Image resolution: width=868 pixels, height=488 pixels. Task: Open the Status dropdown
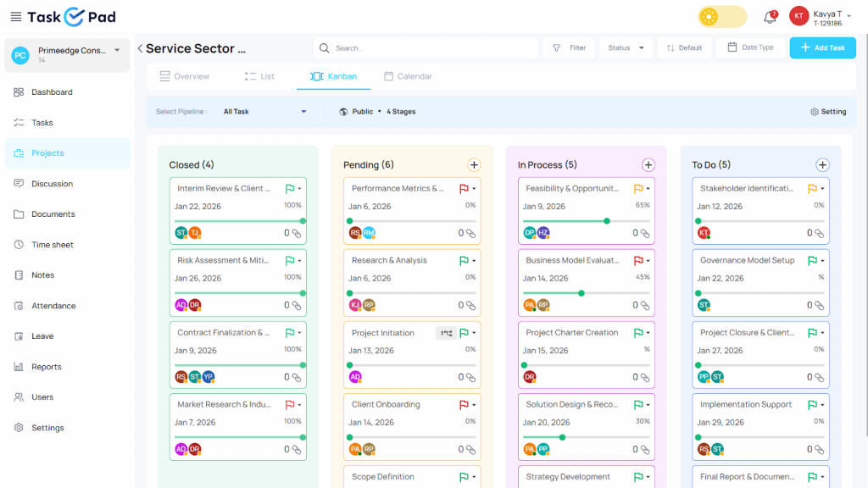(x=626, y=48)
